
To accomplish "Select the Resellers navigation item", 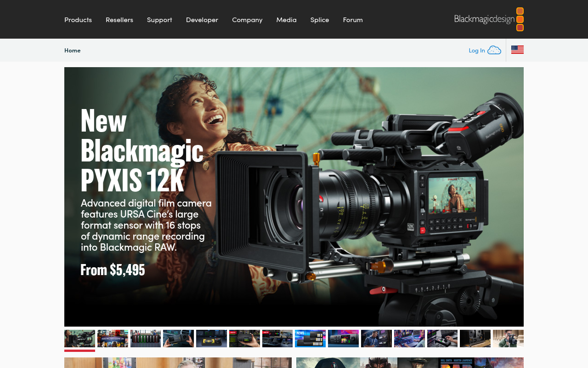I will coord(119,19).
